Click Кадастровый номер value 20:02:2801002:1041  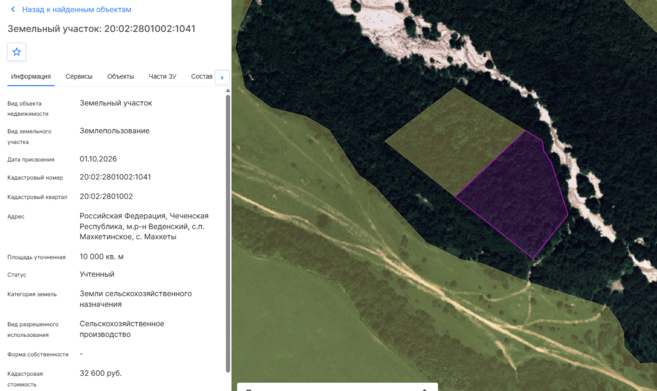[x=115, y=177]
